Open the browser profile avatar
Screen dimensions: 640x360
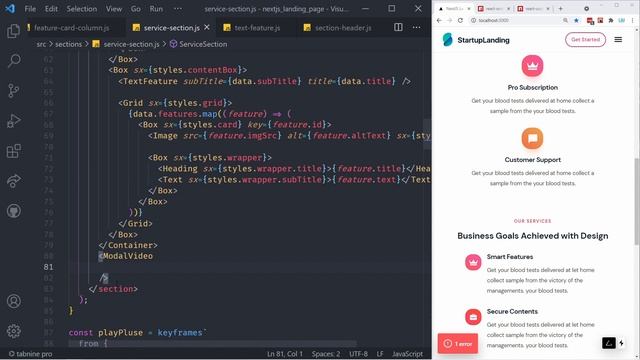pyautogui.click(x=622, y=20)
